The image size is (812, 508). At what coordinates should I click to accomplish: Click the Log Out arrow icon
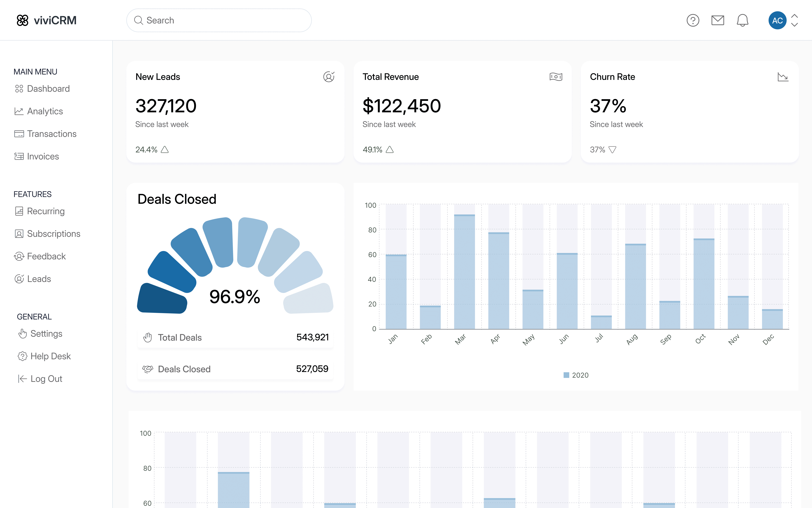[22, 379]
